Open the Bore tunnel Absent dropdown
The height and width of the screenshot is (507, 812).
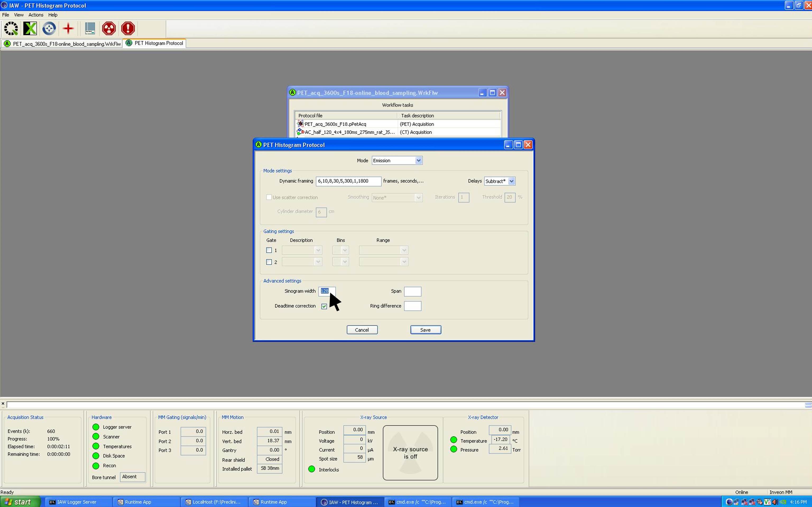click(x=132, y=477)
